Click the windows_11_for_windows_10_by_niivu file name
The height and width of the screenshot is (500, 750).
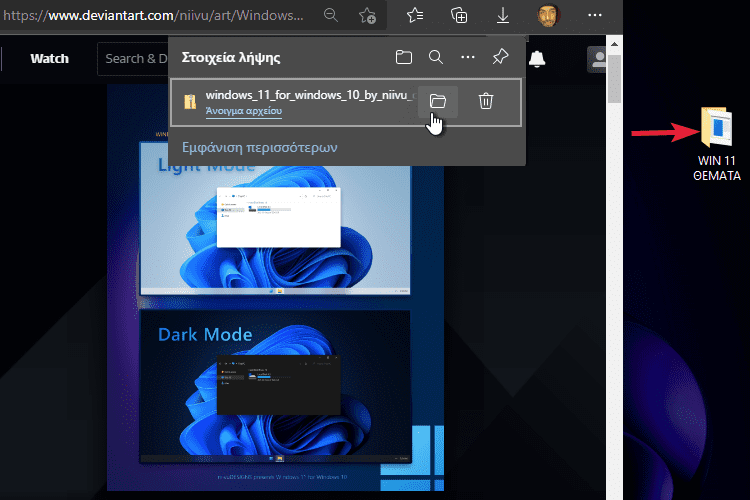(x=309, y=95)
